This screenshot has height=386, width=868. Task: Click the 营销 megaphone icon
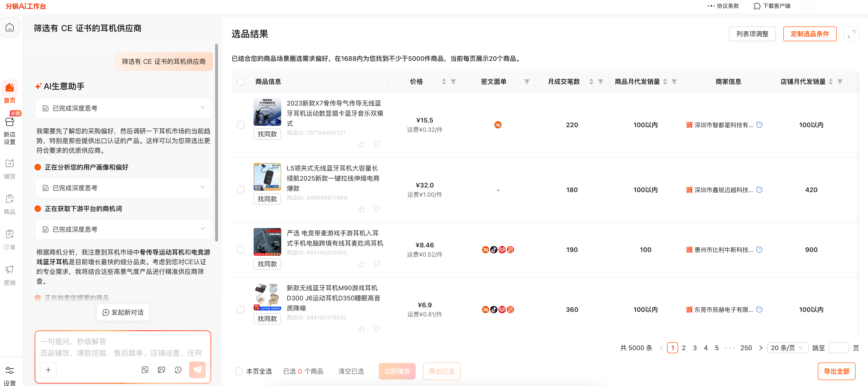9,274
